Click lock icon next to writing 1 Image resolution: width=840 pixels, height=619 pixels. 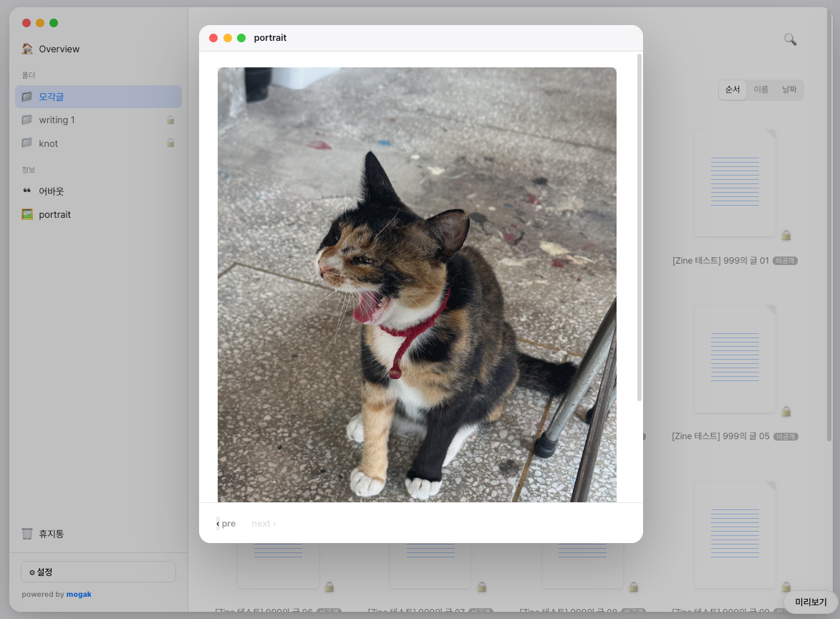pos(170,120)
